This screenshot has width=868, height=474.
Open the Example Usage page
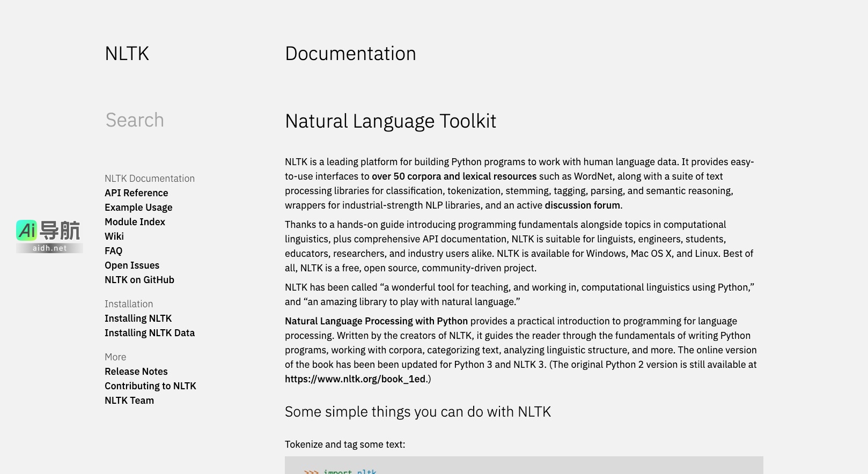point(138,208)
